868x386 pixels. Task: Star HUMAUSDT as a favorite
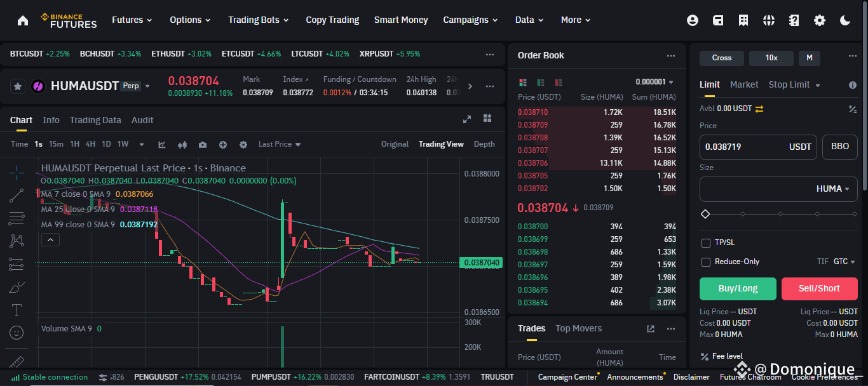pos(17,85)
